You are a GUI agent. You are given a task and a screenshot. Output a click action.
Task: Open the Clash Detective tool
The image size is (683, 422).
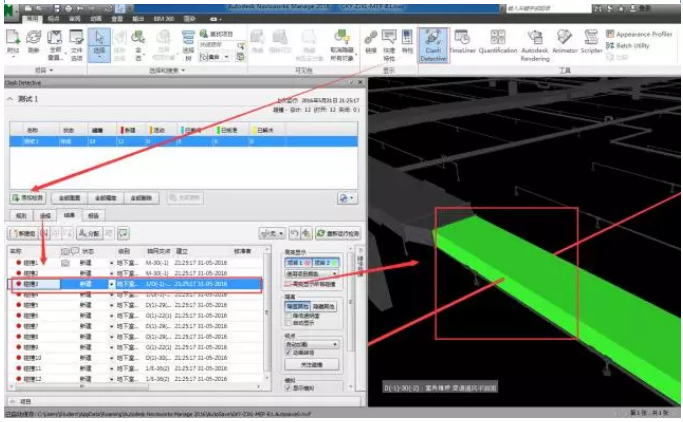tap(433, 45)
